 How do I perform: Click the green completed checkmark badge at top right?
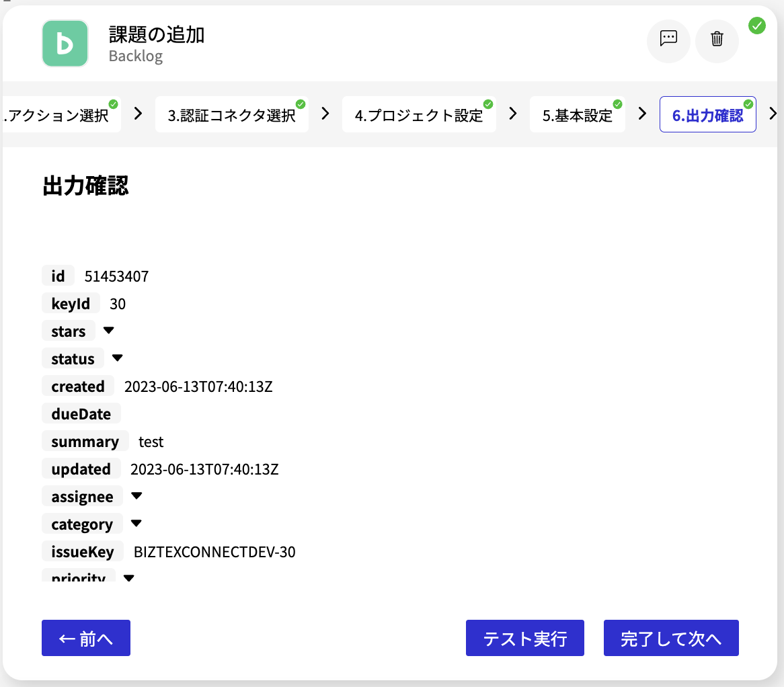pyautogui.click(x=756, y=26)
